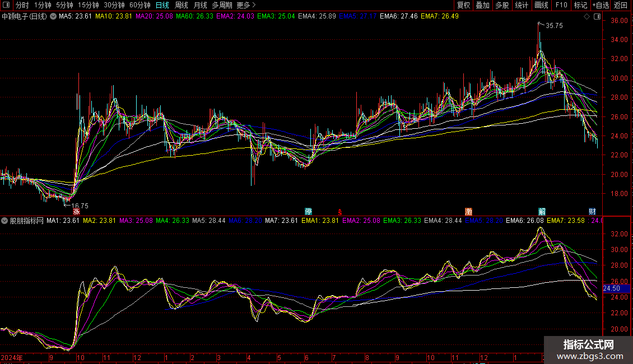This screenshot has height=364, width=633.
Task: Click the MA4: 26.33 sub-chart value
Action: (x=173, y=221)
